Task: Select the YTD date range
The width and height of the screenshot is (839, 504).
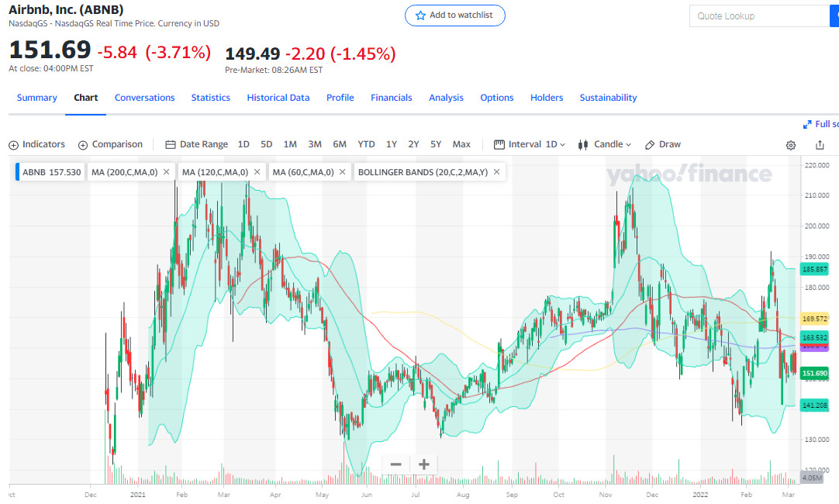Action: 367,144
